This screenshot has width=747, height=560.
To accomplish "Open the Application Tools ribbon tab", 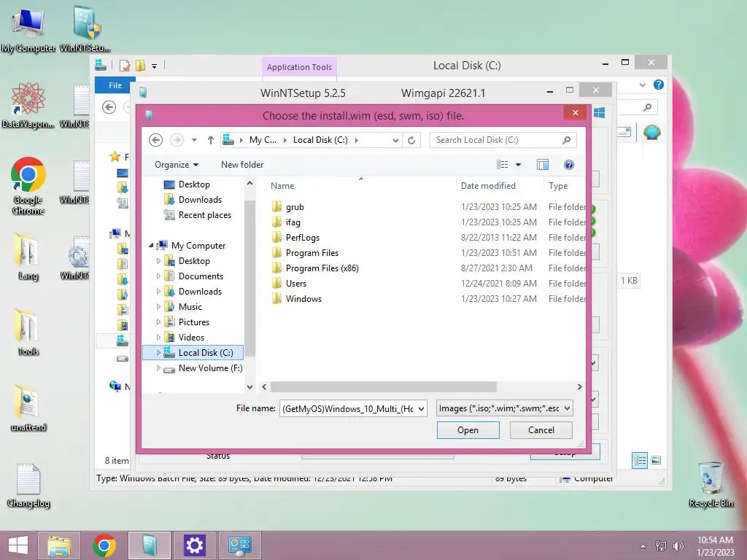I will click(299, 67).
